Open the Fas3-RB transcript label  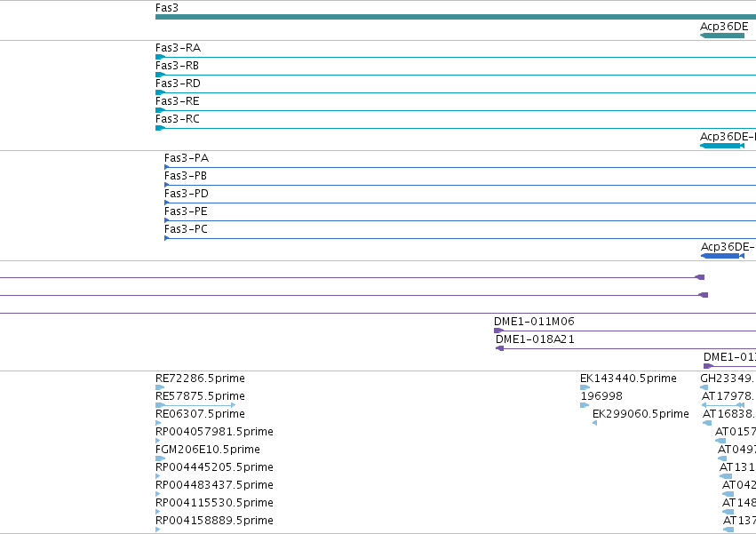click(x=177, y=66)
